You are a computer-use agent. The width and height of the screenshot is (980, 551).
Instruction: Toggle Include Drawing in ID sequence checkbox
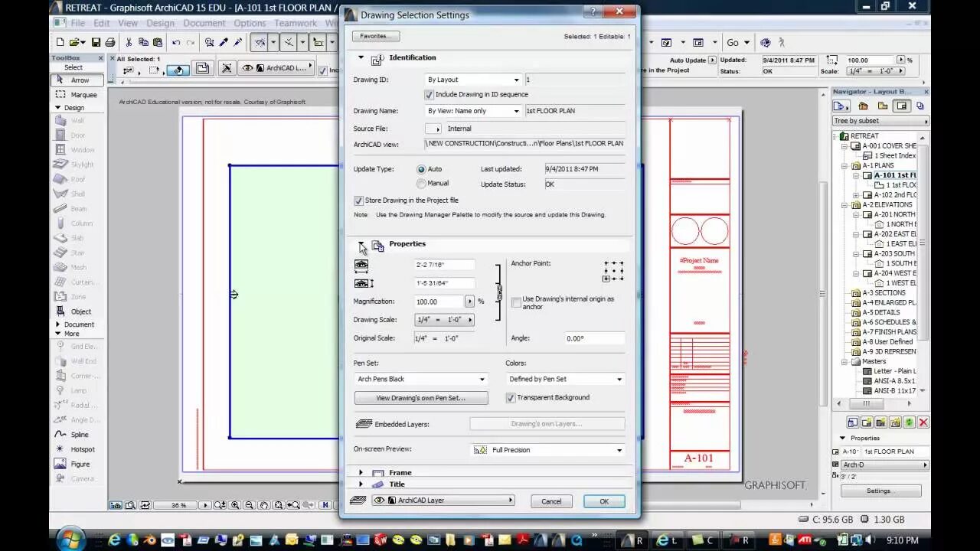(429, 95)
